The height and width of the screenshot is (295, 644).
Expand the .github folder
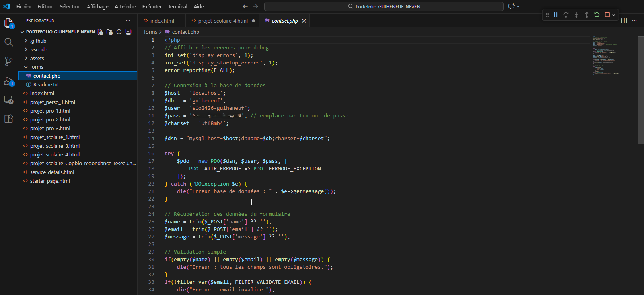click(x=38, y=41)
